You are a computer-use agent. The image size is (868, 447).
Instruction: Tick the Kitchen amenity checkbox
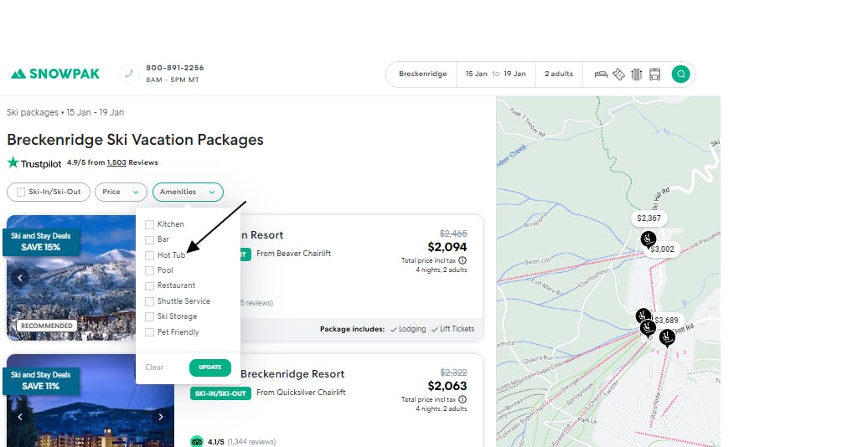point(150,224)
